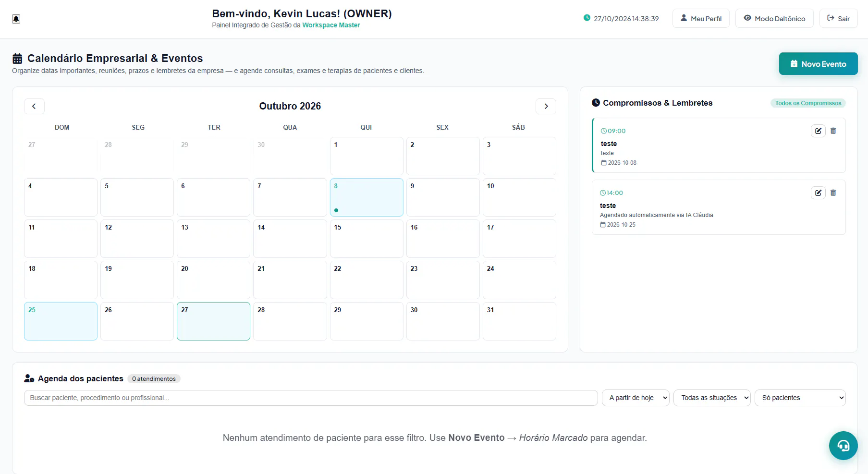The image size is (868, 474).
Task: Click the Sair logout button
Action: point(838,18)
